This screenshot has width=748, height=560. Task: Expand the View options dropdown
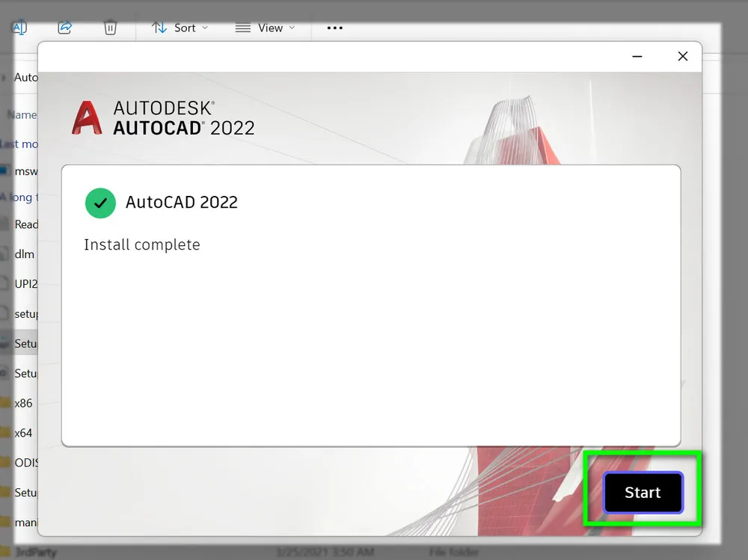tap(266, 28)
